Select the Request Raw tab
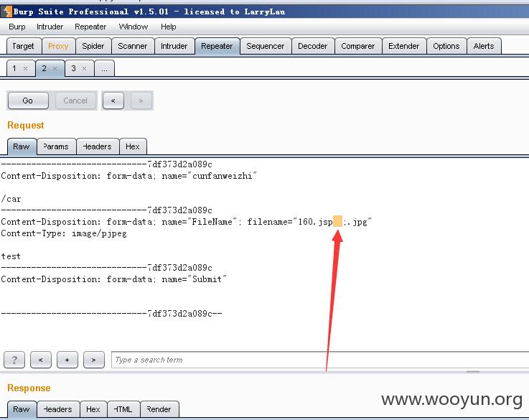 click(22, 146)
